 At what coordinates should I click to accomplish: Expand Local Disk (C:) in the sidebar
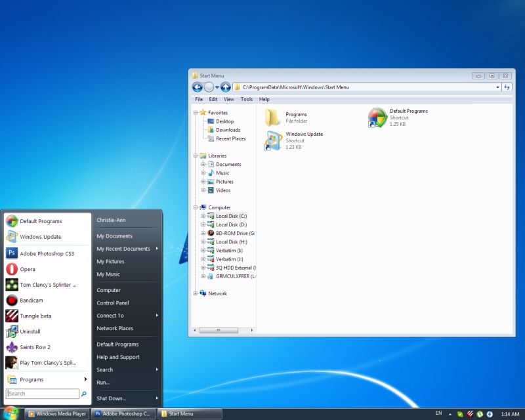[x=204, y=216]
